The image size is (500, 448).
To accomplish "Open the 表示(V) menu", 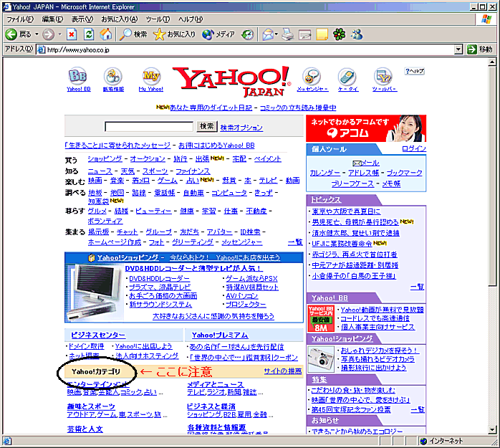I will click(82, 19).
